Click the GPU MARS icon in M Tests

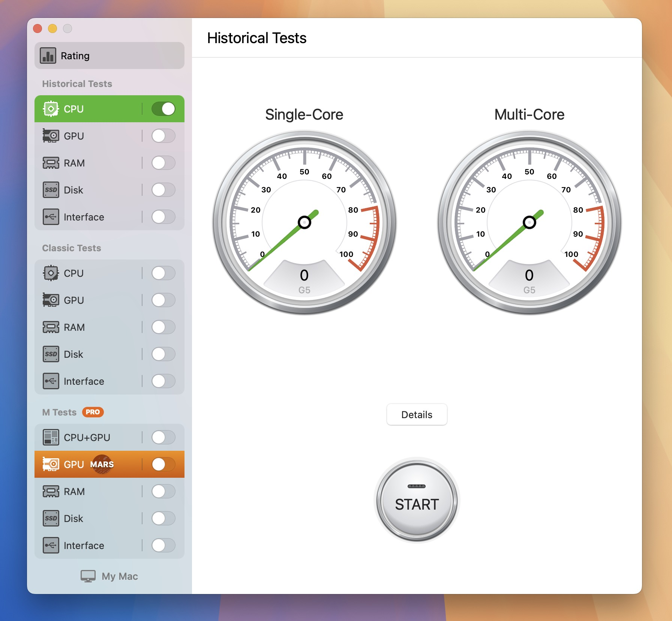coord(51,464)
